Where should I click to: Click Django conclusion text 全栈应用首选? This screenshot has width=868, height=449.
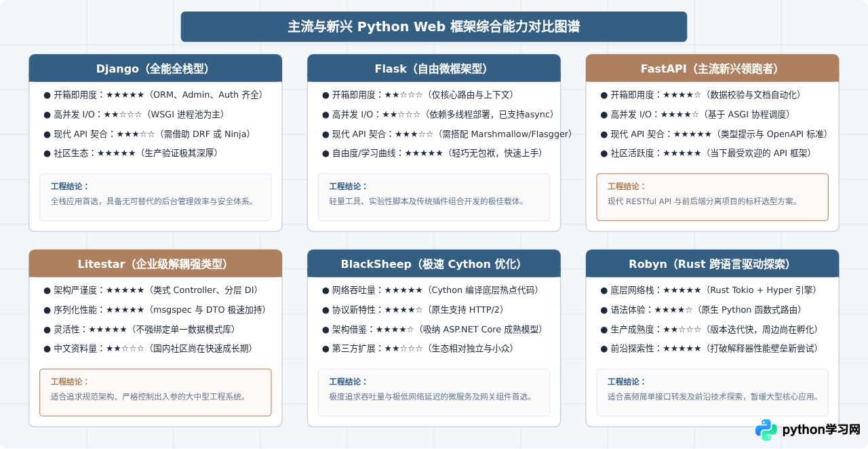click(153, 201)
